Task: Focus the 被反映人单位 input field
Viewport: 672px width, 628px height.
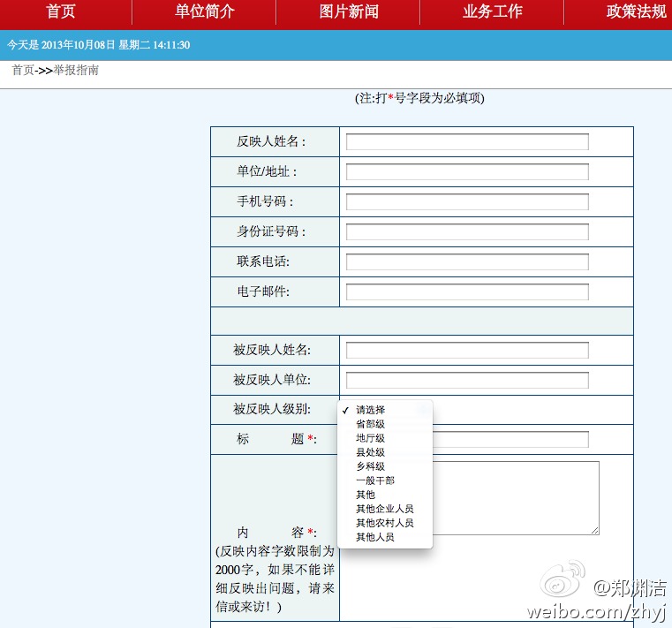Action: (x=467, y=380)
